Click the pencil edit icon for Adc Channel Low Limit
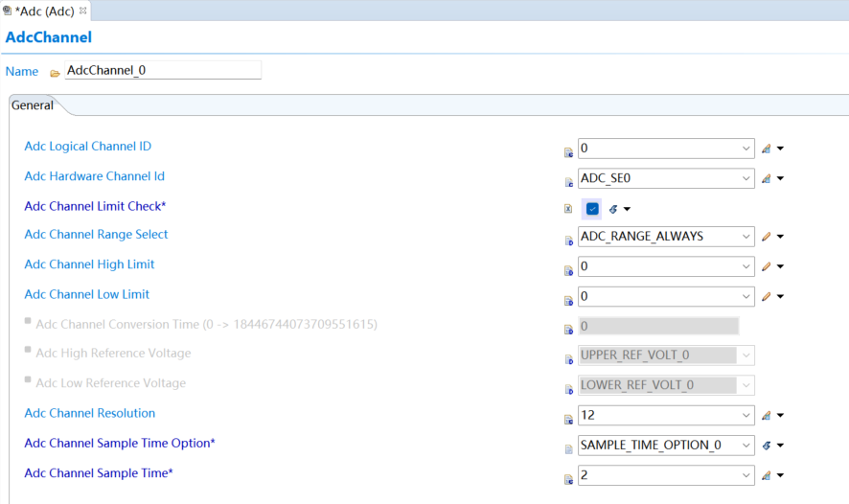 (x=766, y=297)
